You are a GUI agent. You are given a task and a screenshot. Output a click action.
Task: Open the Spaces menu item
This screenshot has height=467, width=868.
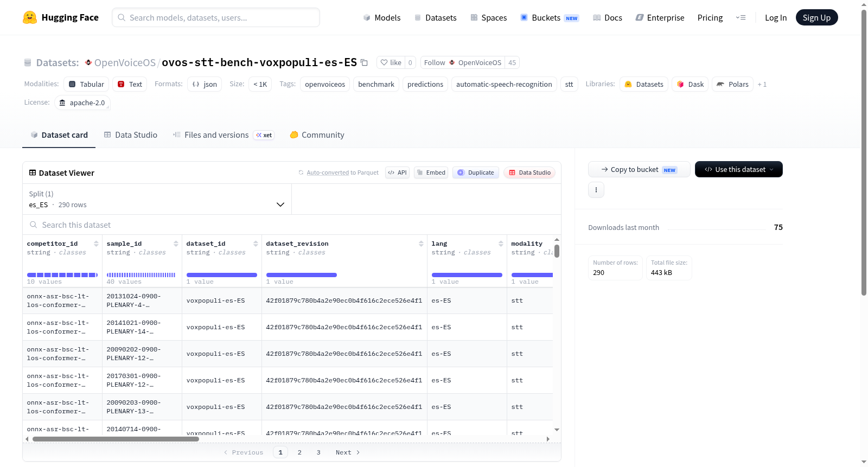coord(488,17)
